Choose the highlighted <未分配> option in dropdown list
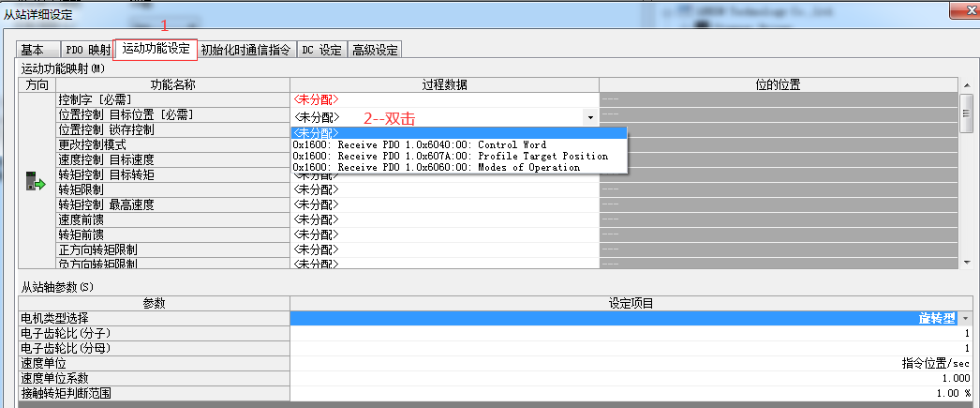Screen dimensions: 980x408 coord(458,132)
